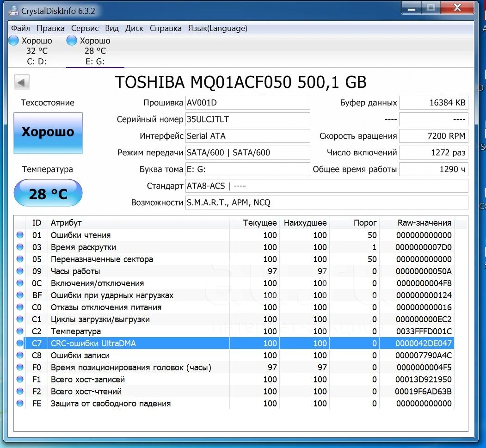Click the Стандарт field ATA8-ACS

pos(326,186)
